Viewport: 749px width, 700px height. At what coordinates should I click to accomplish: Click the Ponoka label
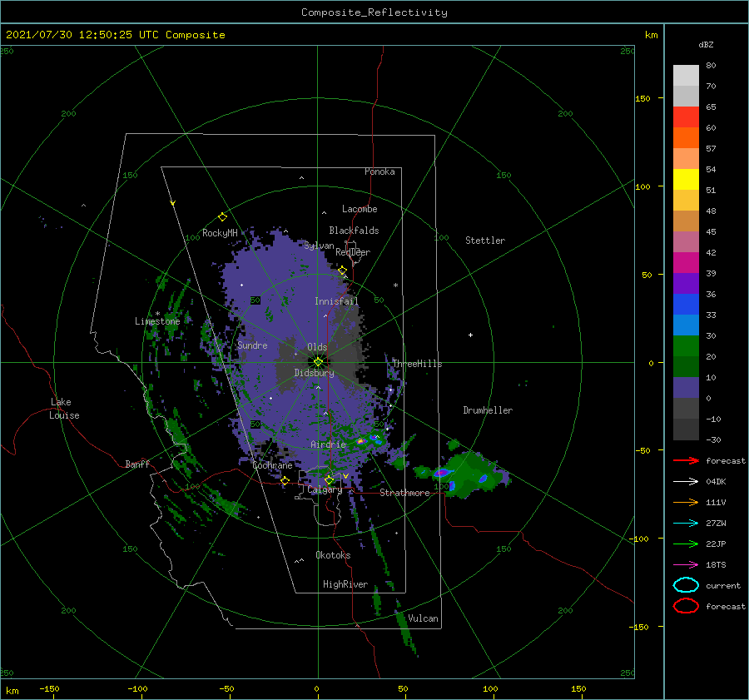(379, 171)
